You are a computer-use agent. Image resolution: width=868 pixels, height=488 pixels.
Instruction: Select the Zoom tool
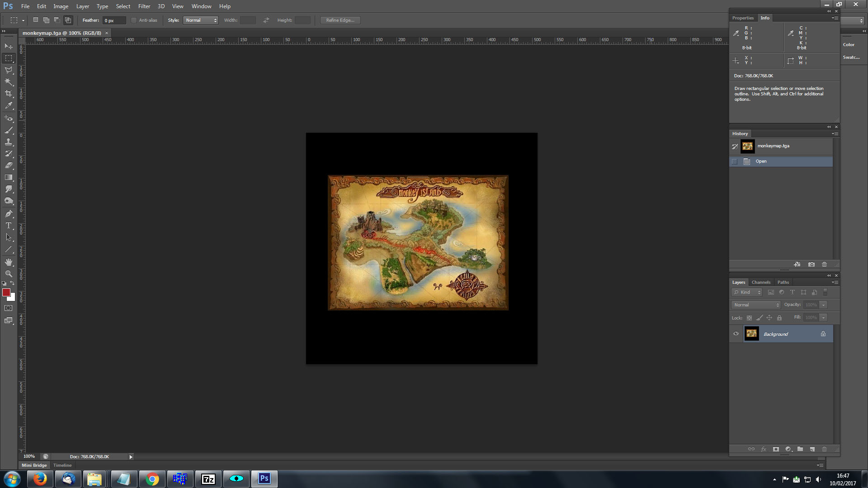[x=9, y=274]
